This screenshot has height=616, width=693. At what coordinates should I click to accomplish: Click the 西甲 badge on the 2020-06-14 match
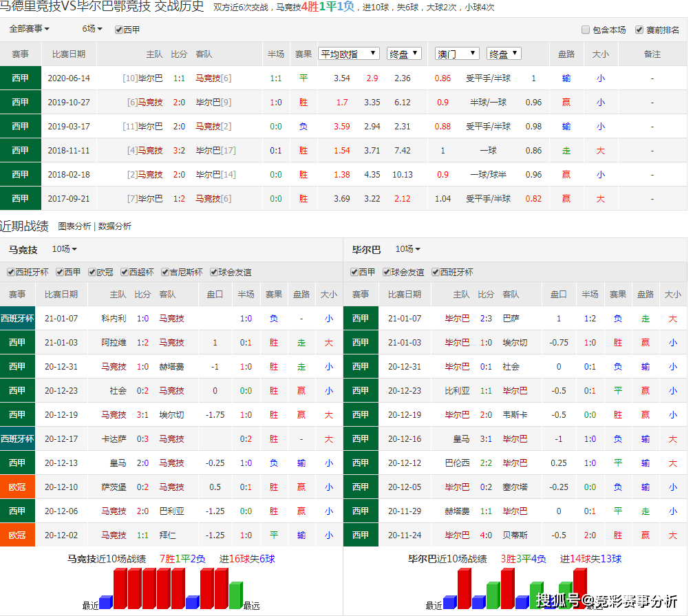point(21,78)
